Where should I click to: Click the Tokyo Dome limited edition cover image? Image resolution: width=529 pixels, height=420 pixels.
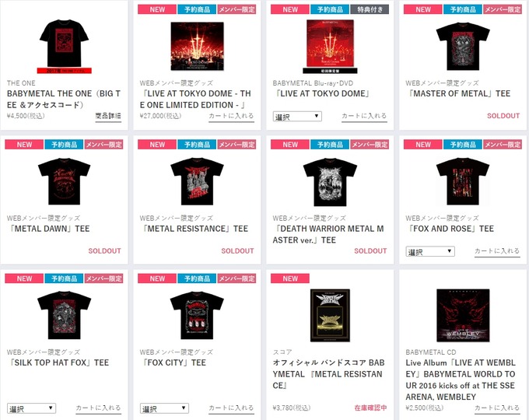(197, 46)
